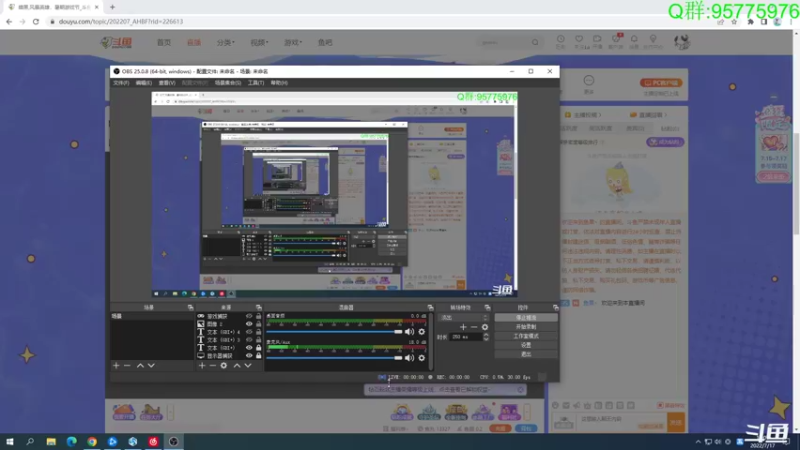Adjust the microphone/Aux volume slider
Screen dimensions: 800x450
(334, 358)
